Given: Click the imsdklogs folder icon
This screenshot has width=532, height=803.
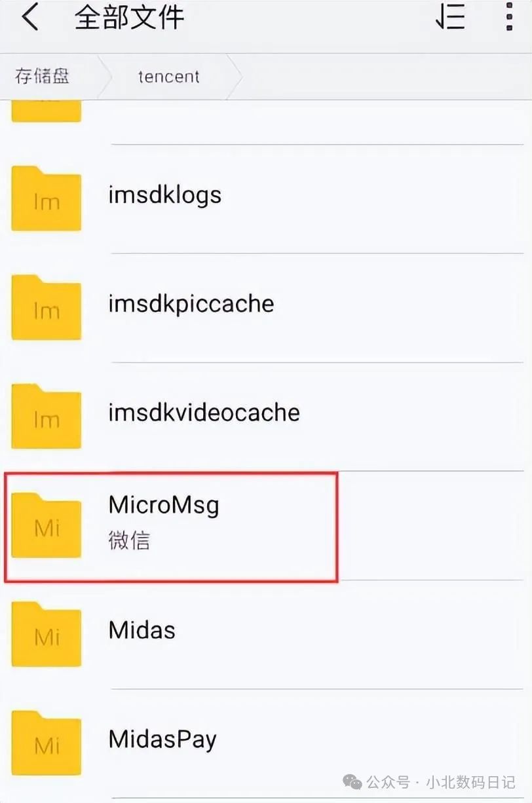Looking at the screenshot, I should click(x=47, y=198).
